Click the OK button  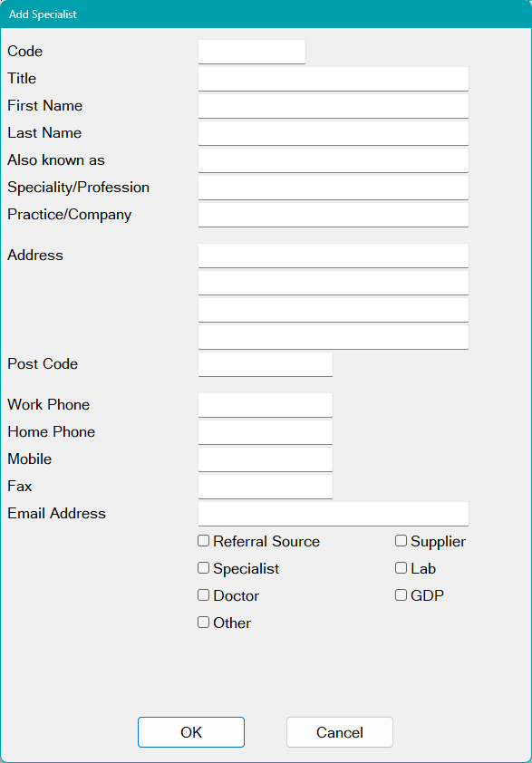pos(190,732)
